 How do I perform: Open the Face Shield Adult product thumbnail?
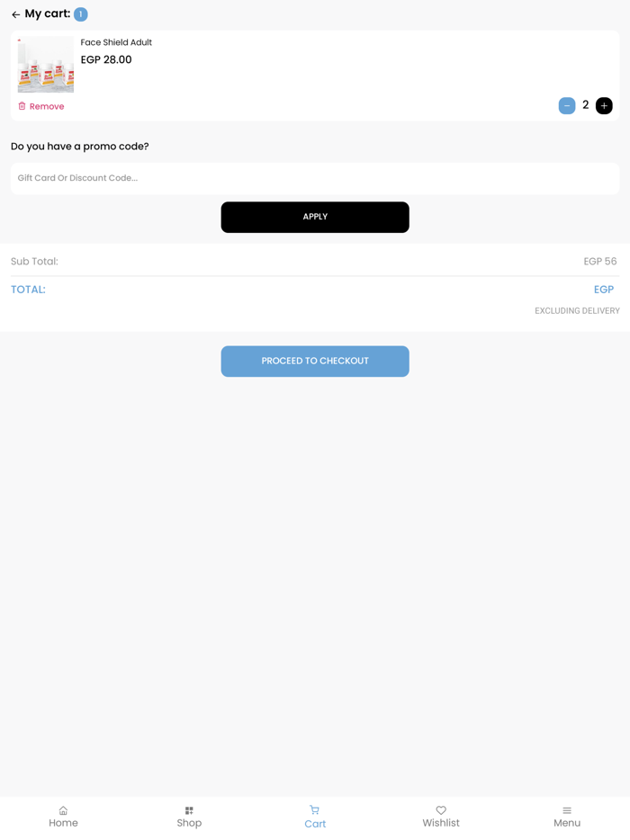(46, 64)
